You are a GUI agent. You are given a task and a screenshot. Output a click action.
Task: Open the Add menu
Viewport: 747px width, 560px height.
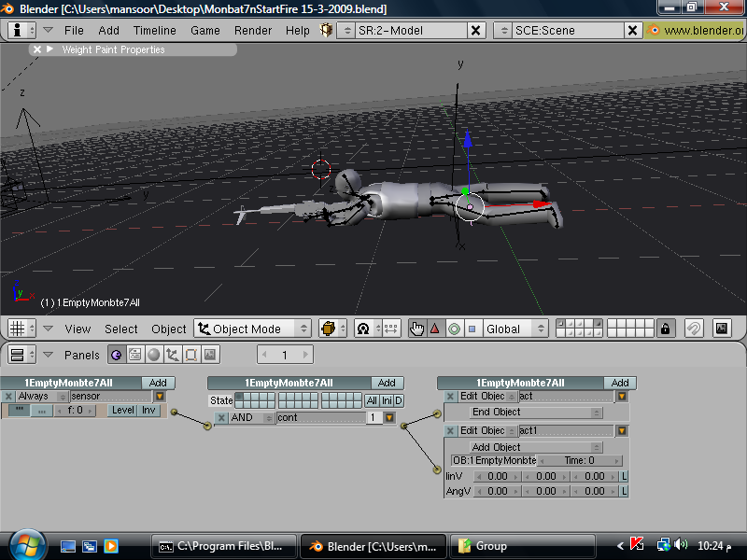pos(108,31)
